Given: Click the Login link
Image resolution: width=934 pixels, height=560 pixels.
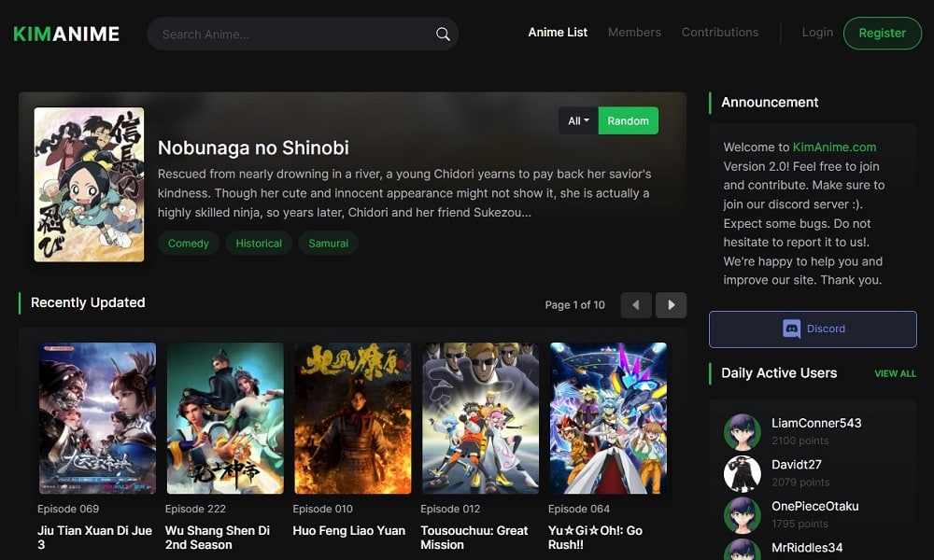Looking at the screenshot, I should click(x=817, y=32).
